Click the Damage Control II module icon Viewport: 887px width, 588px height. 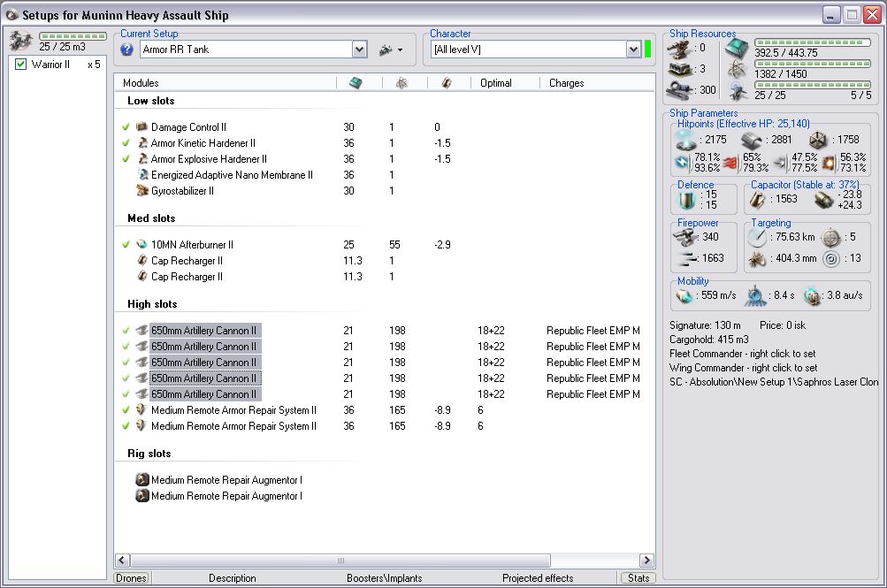[x=142, y=126]
